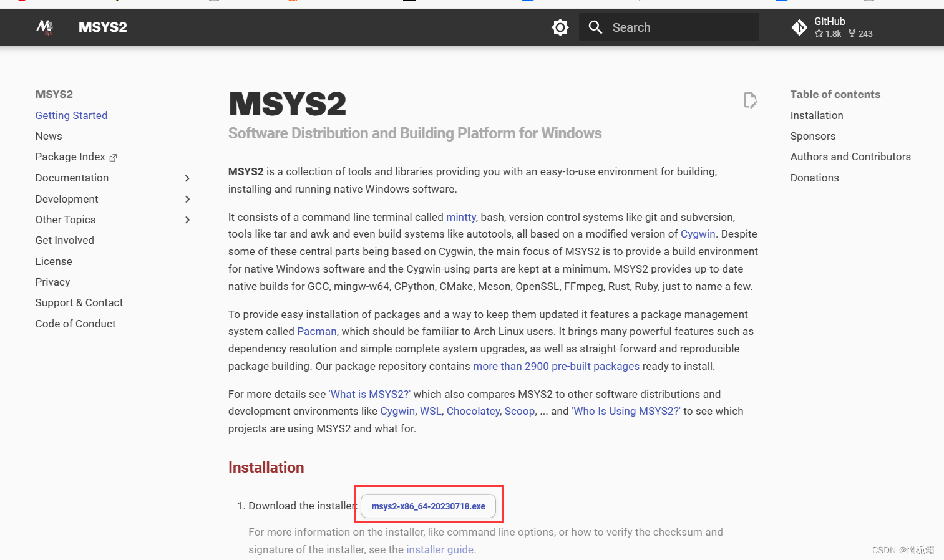Image resolution: width=944 pixels, height=560 pixels.
Task: Open the 'What is MSYS2?' link
Action: pos(369,393)
